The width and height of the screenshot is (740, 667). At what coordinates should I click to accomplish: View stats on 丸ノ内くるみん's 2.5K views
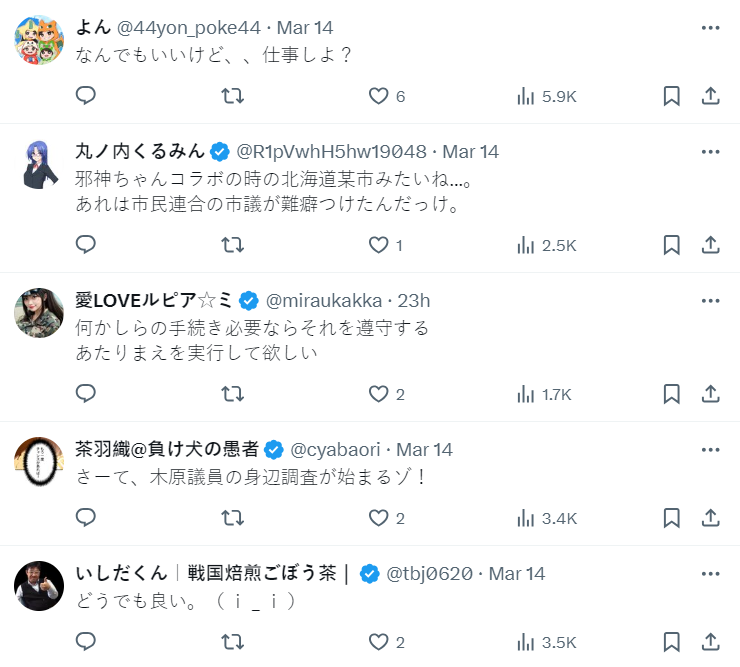547,245
